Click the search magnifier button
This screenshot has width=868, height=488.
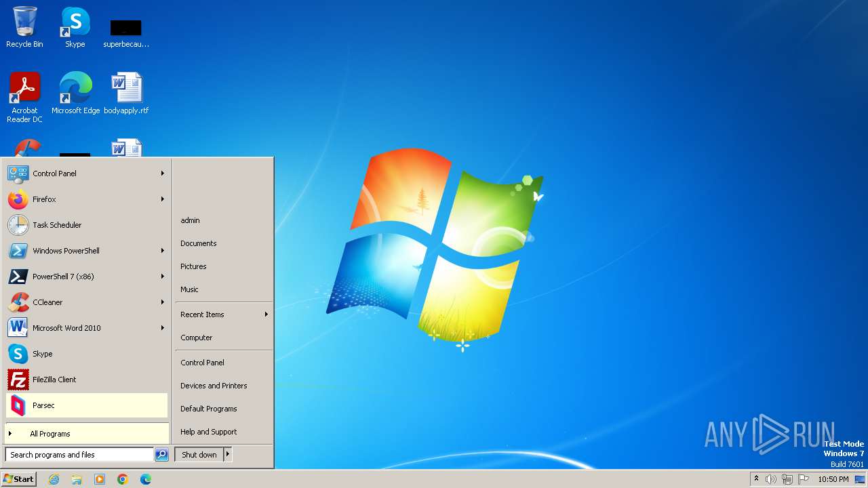[x=161, y=455]
